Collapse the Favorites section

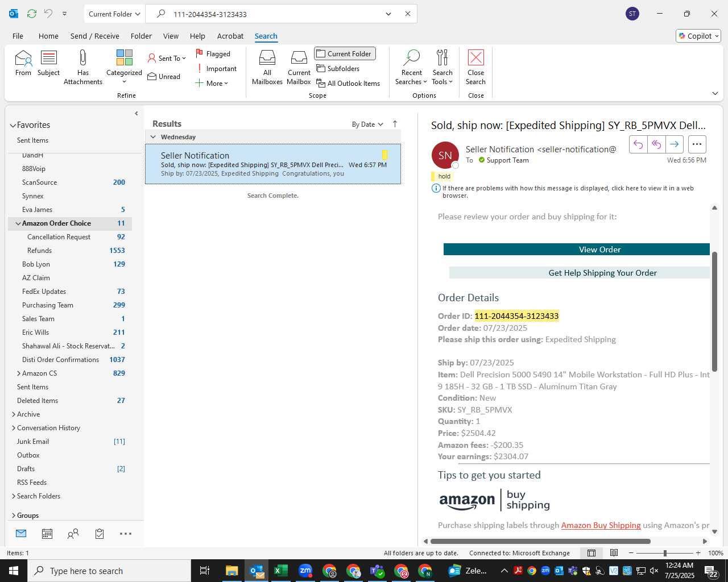[x=13, y=125]
